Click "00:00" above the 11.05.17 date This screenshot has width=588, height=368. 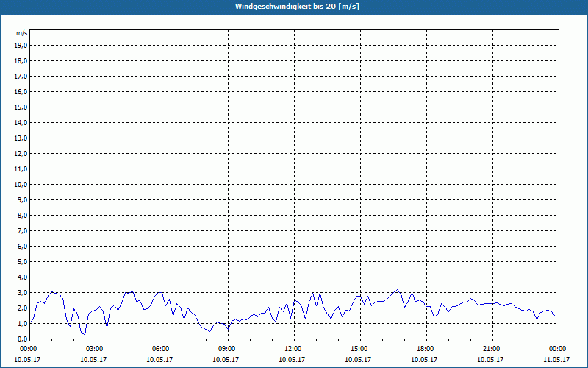557,349
